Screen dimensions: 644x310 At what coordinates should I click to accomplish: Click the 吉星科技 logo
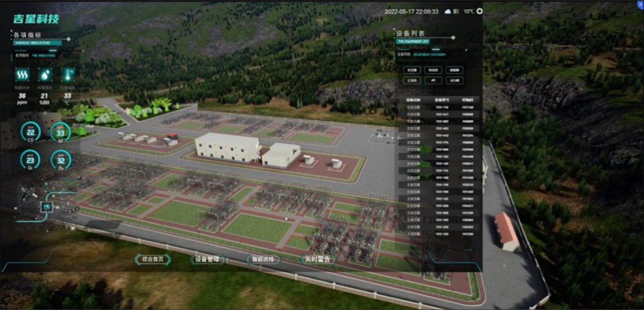coord(36,19)
